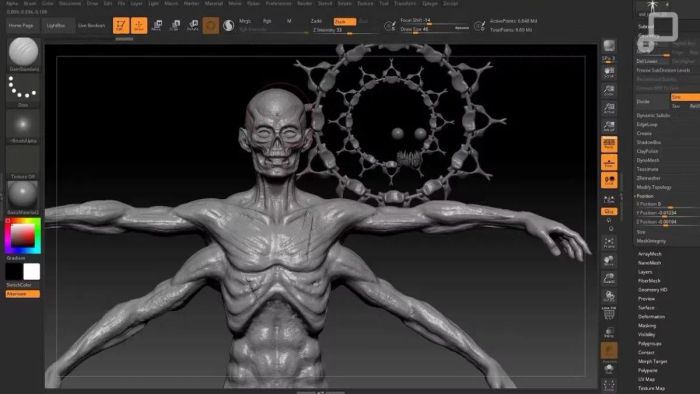Expand the Polygroups section
This screenshot has height=394, width=700.
pos(650,344)
